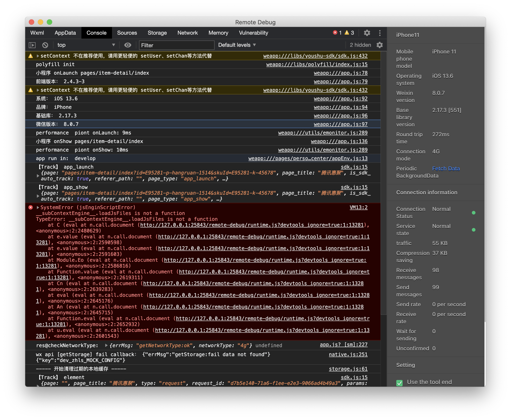Toggle the console sidebar panel icon
Image resolution: width=511 pixels, height=420 pixels.
[32, 45]
